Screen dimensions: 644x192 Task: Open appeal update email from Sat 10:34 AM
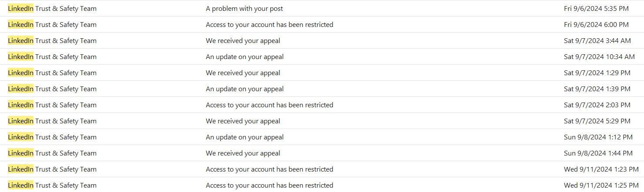[x=245, y=57]
